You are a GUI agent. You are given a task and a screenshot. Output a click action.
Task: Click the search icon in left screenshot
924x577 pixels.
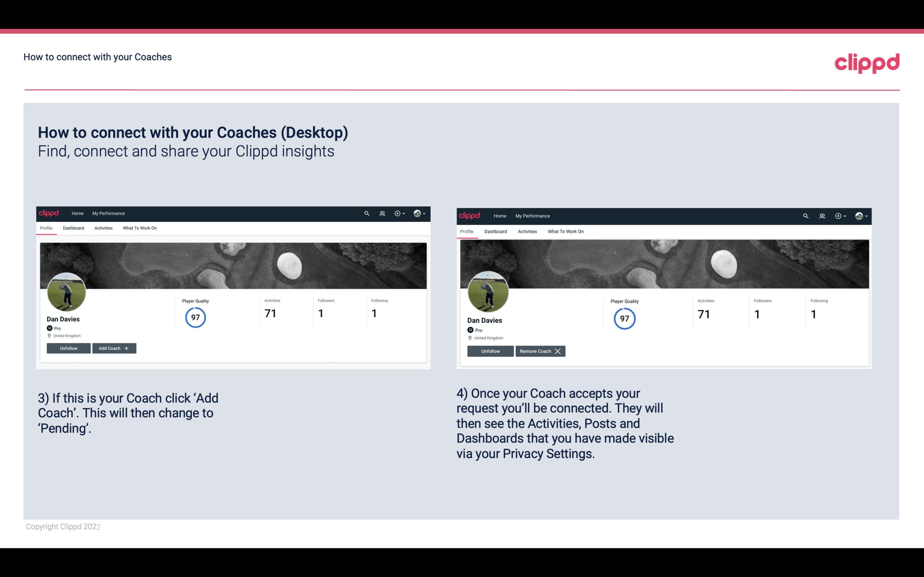367,213
